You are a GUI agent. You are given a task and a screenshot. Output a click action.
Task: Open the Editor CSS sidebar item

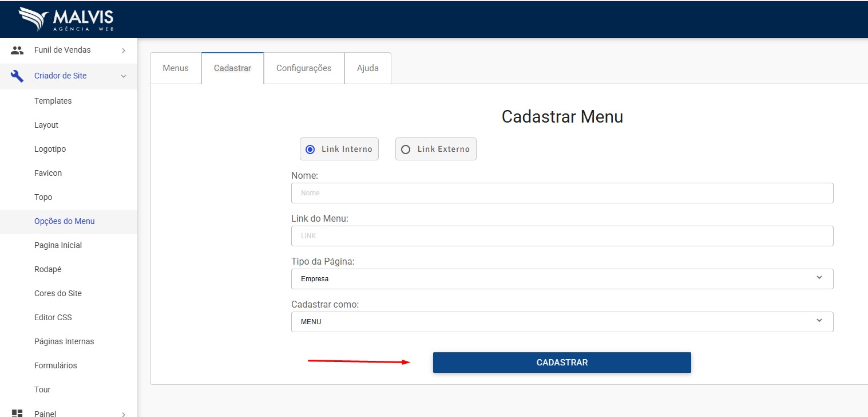(x=53, y=317)
